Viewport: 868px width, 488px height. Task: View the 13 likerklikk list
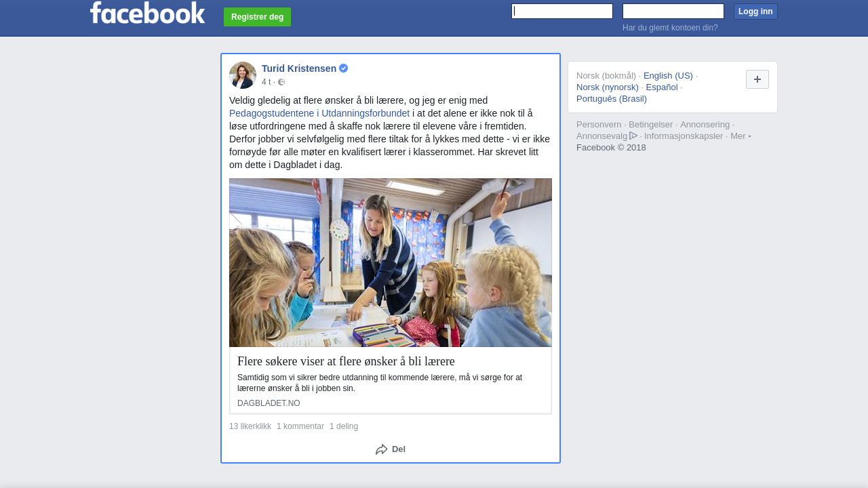point(250,426)
